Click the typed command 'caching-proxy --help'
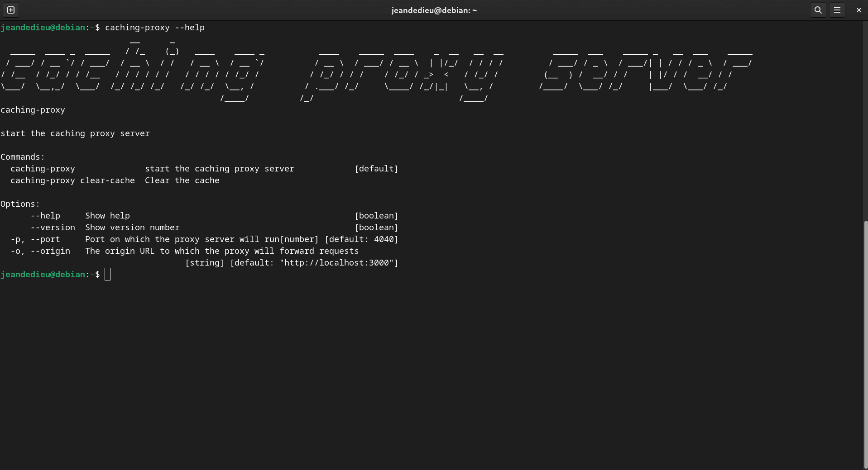 coord(155,28)
